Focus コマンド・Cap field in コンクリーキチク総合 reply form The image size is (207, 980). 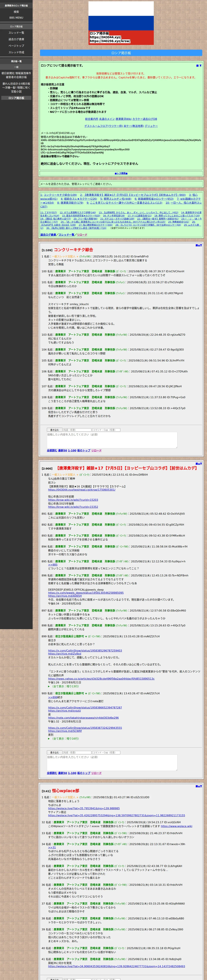(106, 430)
